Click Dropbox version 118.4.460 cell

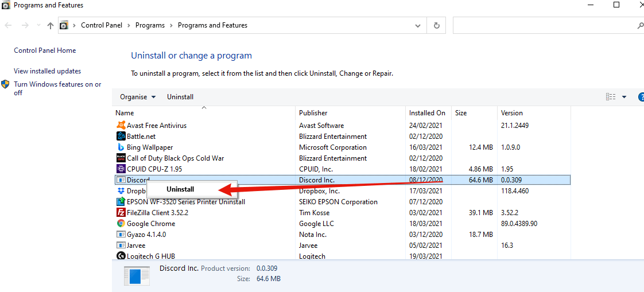point(515,191)
